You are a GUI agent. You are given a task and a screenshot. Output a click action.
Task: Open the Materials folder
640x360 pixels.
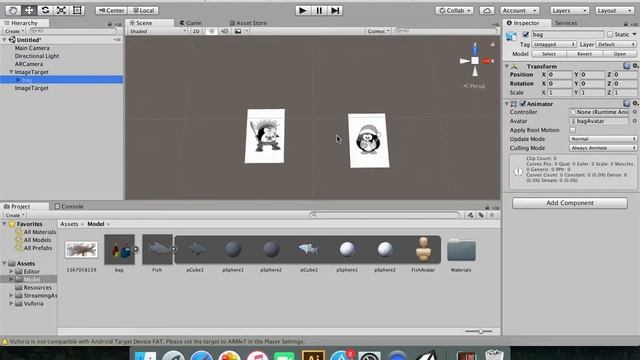pyautogui.click(x=461, y=249)
